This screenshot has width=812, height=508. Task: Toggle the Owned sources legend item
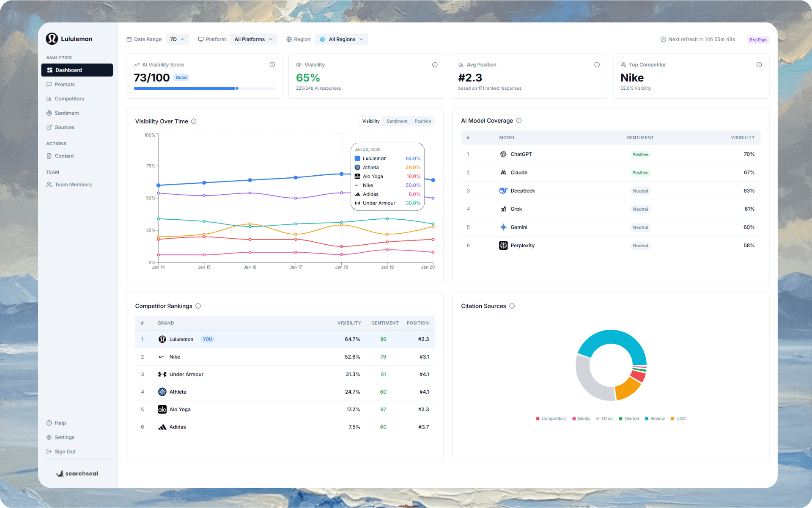pyautogui.click(x=629, y=418)
